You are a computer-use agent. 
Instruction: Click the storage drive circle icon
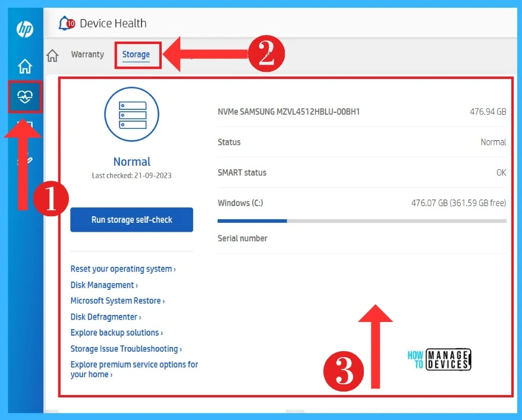click(131, 114)
